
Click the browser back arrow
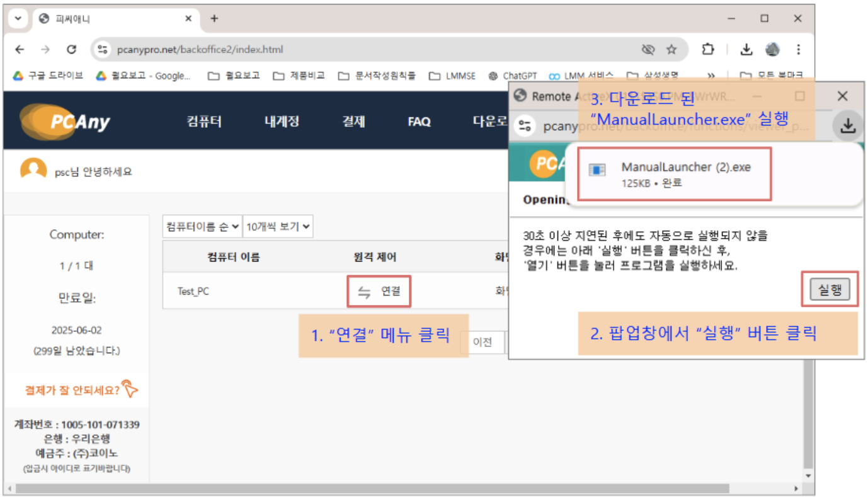pos(20,49)
